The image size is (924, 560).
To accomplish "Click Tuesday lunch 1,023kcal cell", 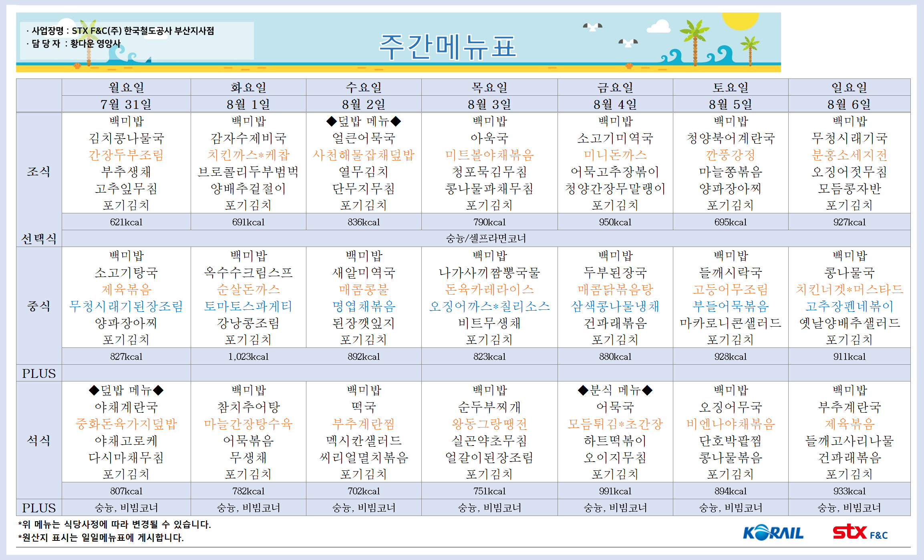I will [248, 356].
